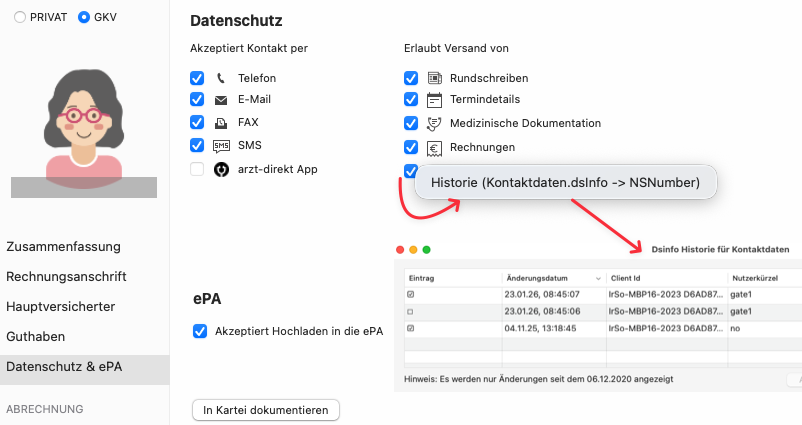Maximize the Dsinfo Historie window
This screenshot has width=802, height=425.
[x=427, y=250]
